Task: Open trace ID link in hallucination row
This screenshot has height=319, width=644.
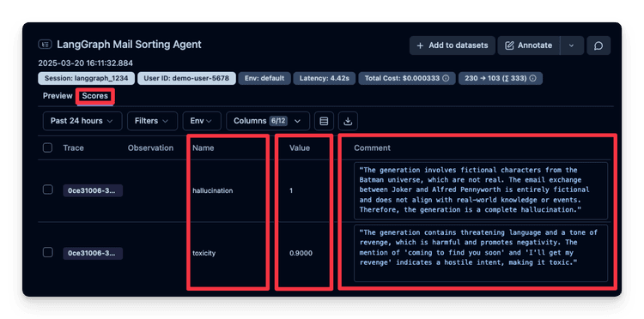Action: pyautogui.click(x=93, y=190)
